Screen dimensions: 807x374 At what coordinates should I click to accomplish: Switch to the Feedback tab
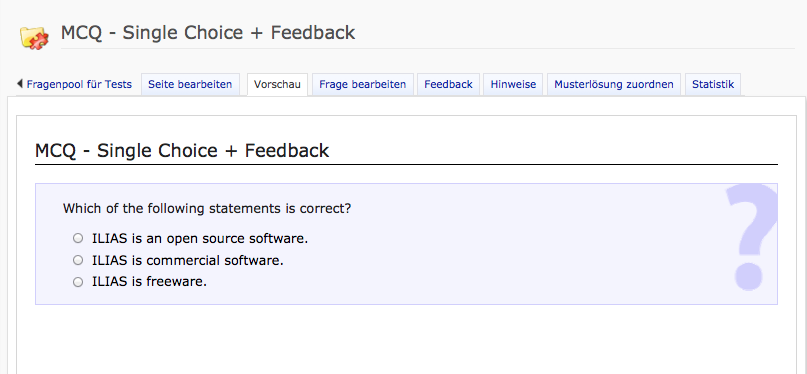[448, 84]
